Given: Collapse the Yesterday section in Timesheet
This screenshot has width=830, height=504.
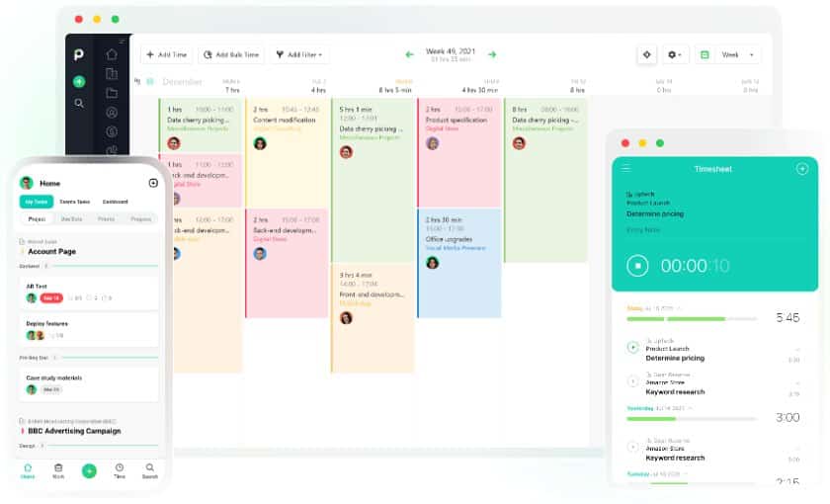Looking at the screenshot, I should 691,408.
